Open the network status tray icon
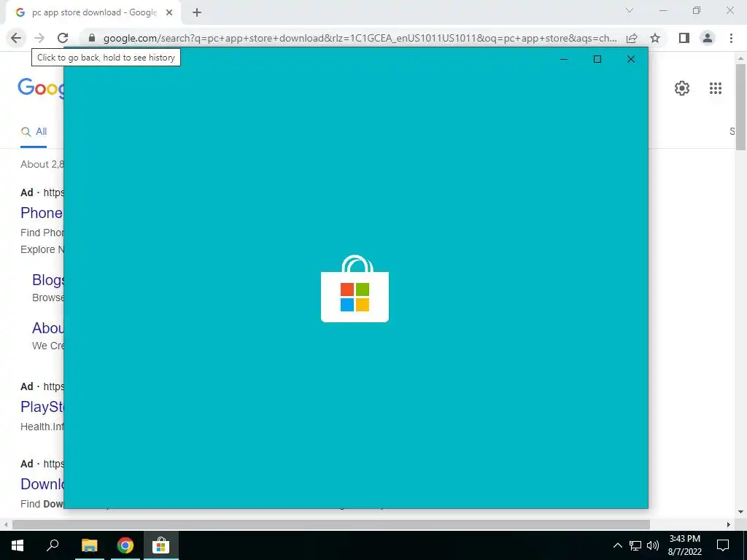 pyautogui.click(x=635, y=545)
